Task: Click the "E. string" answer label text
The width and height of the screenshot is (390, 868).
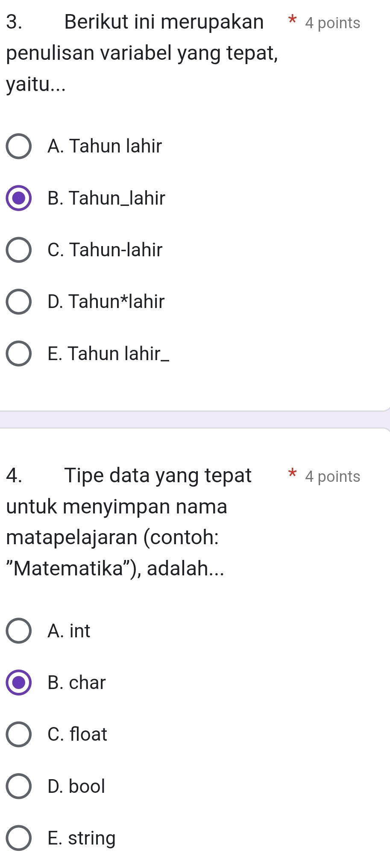Action: [x=82, y=838]
